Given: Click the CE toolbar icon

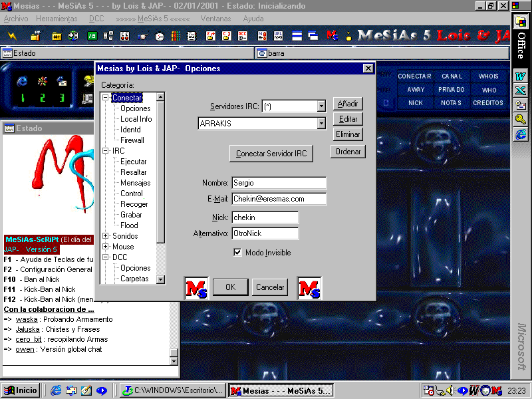Looking at the screenshot, I should pyautogui.click(x=124, y=36).
